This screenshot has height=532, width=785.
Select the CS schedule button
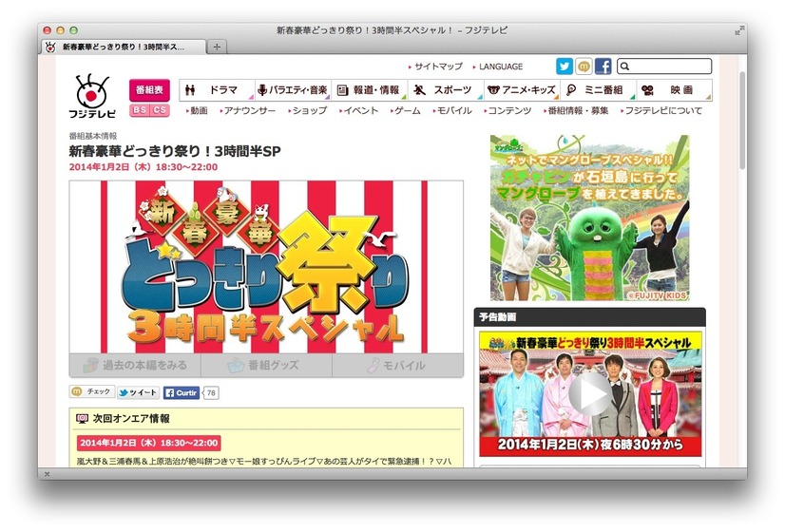160,110
